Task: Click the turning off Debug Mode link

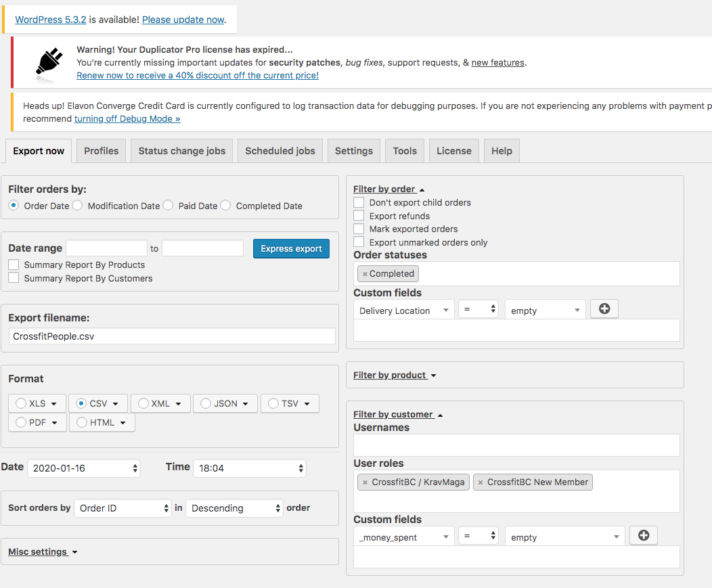Action: pyautogui.click(x=127, y=118)
